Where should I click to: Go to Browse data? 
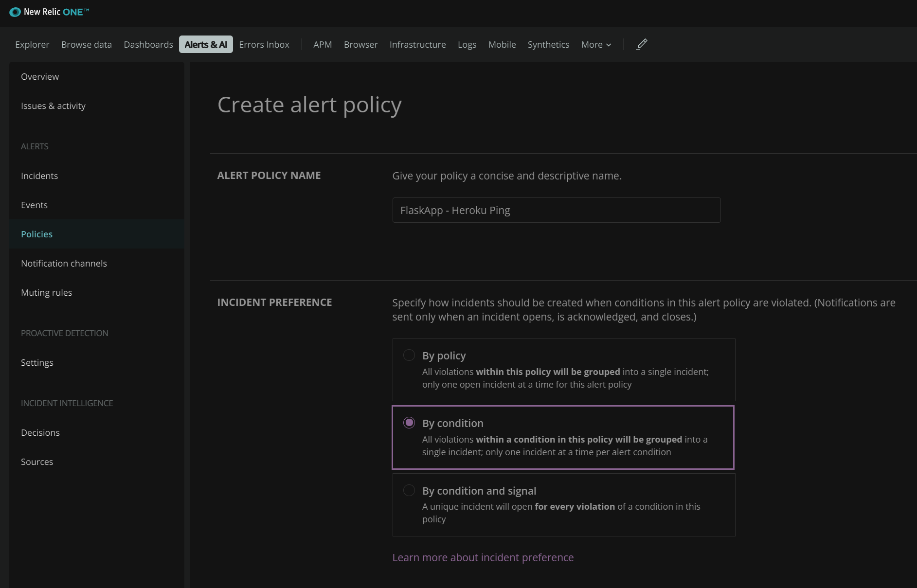[x=87, y=44]
